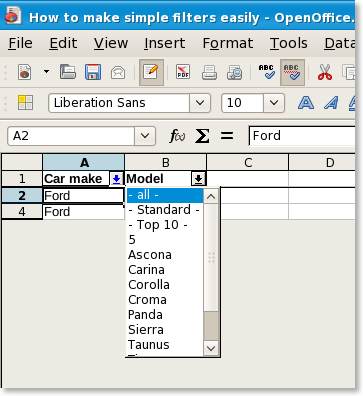Toggle Edit File mode icon
The height and width of the screenshot is (396, 363).
pos(151,72)
